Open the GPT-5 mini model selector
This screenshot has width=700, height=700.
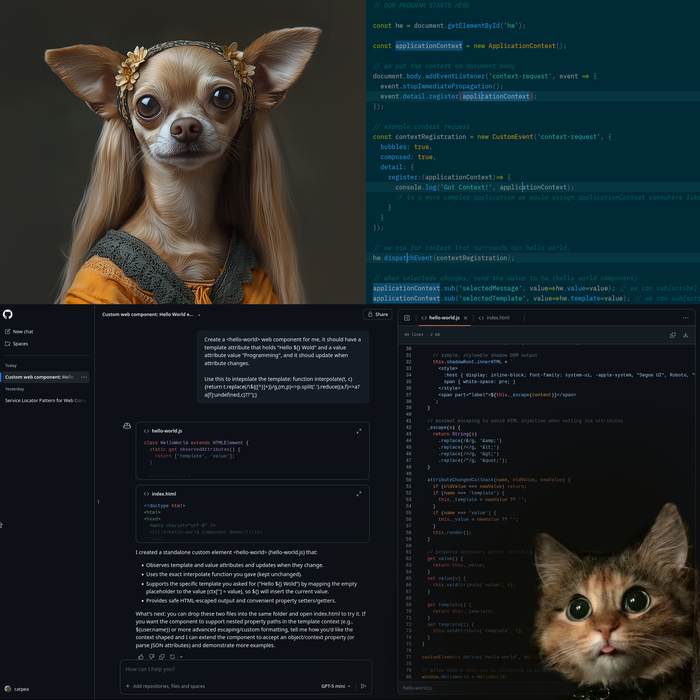click(x=336, y=686)
